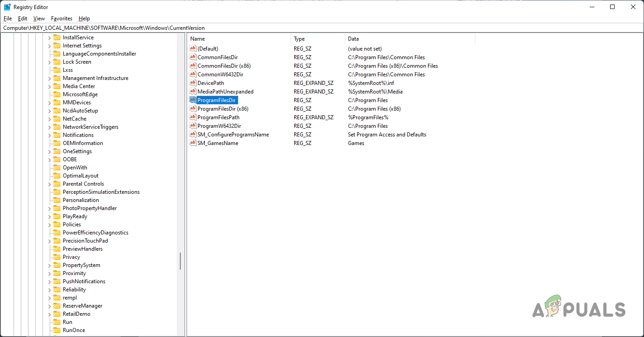Select the CommonFilesDir (x86) value icon

tap(193, 66)
